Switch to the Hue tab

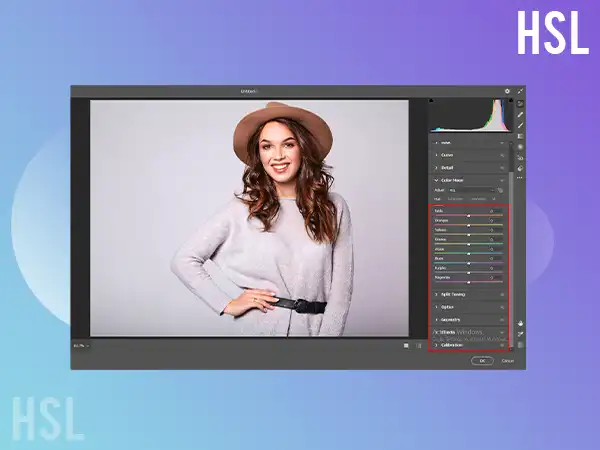pyautogui.click(x=437, y=198)
